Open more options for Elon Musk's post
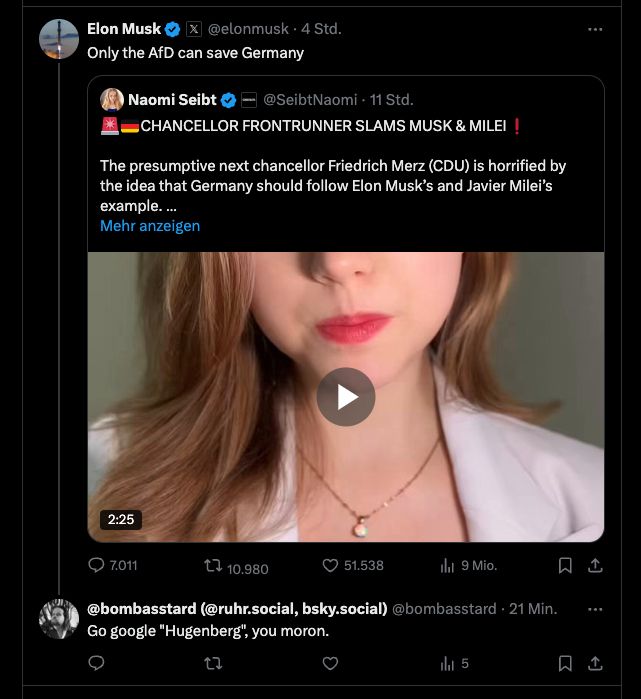 (x=595, y=29)
